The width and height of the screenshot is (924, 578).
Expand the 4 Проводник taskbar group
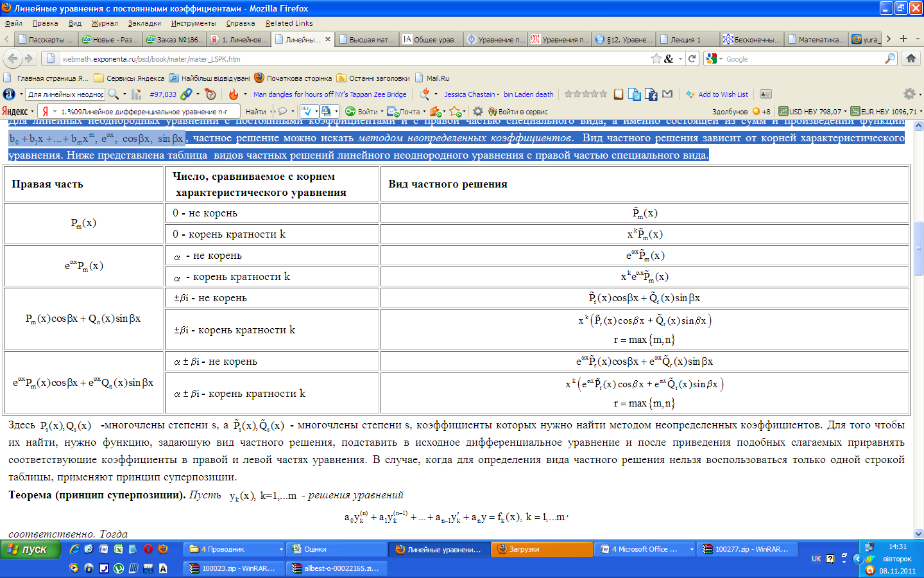(235, 549)
